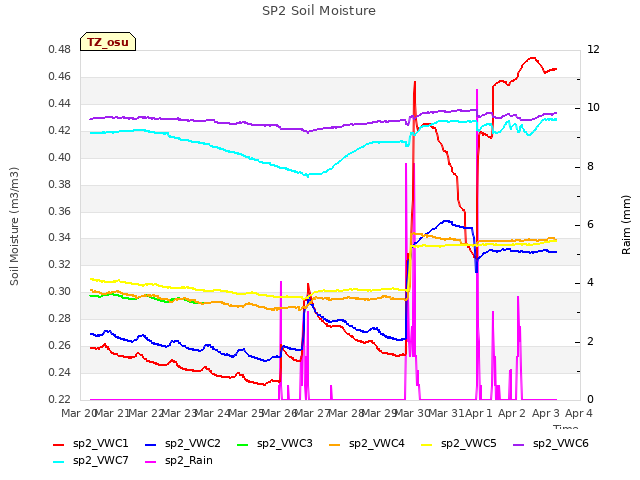
Task: Click the 0.48 left axis tick label
Action: pyautogui.click(x=60, y=50)
